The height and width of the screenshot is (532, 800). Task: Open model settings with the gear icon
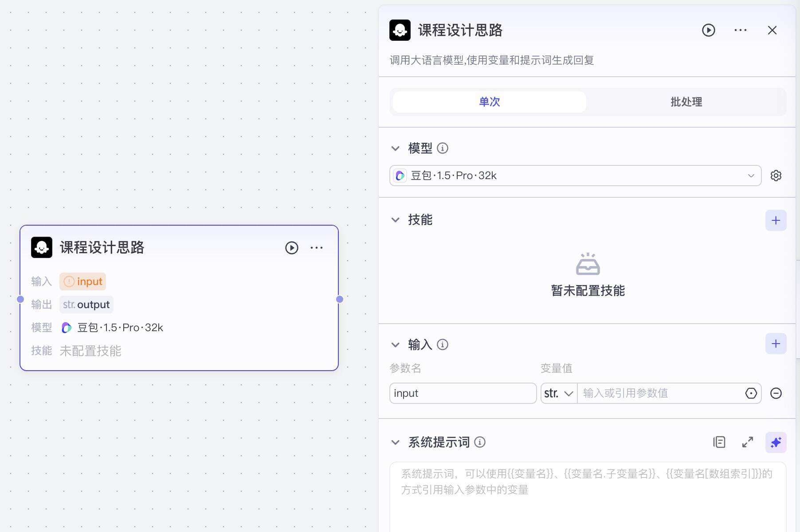(776, 175)
